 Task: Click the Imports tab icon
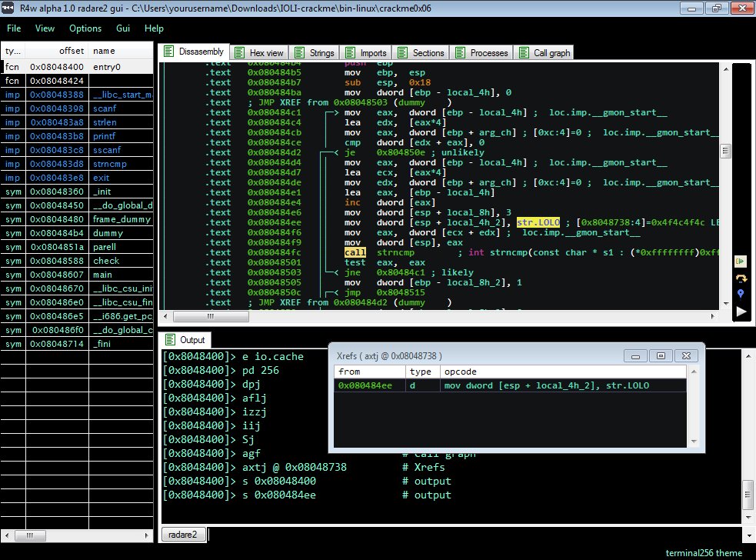click(351, 52)
